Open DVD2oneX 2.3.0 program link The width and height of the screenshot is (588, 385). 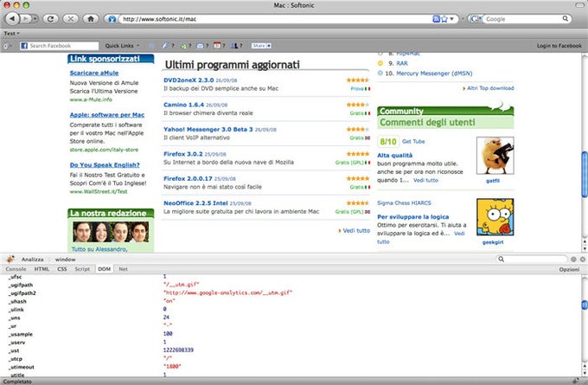pos(189,80)
